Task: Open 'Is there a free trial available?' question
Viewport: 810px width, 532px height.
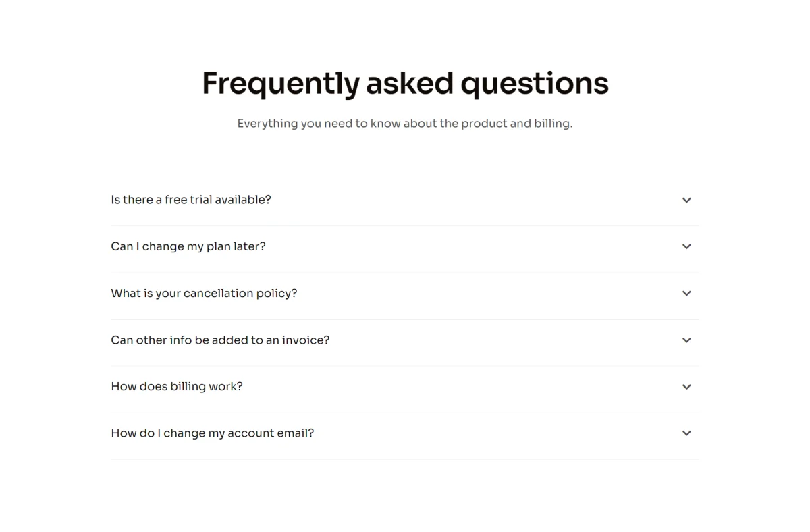Action: (x=191, y=200)
